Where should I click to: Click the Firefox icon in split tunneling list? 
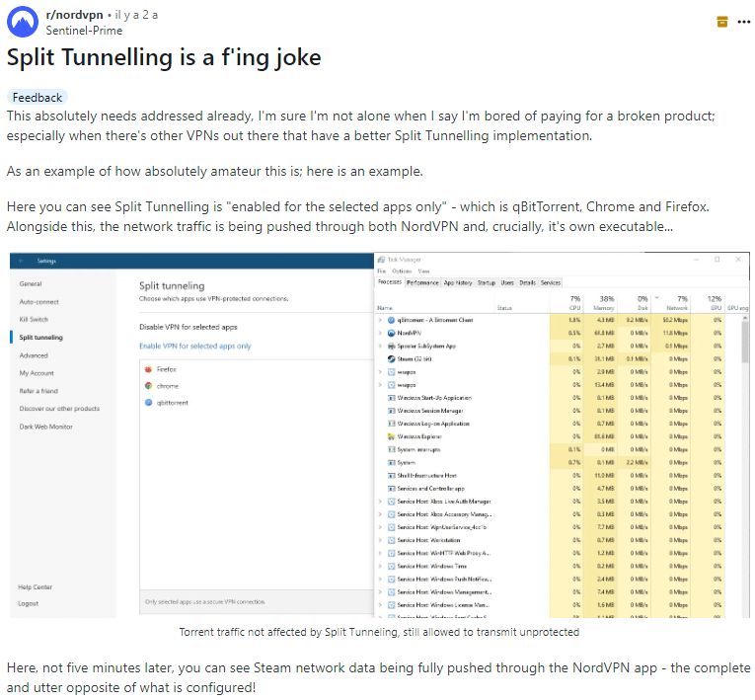(148, 369)
